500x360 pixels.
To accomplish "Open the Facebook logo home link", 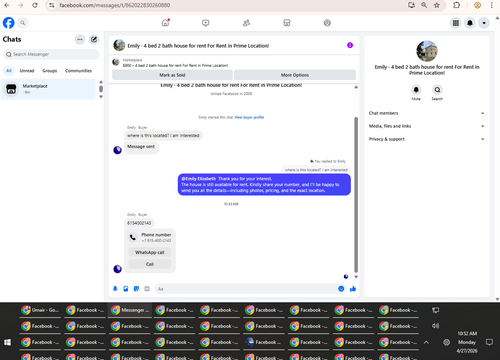I will point(8,23).
